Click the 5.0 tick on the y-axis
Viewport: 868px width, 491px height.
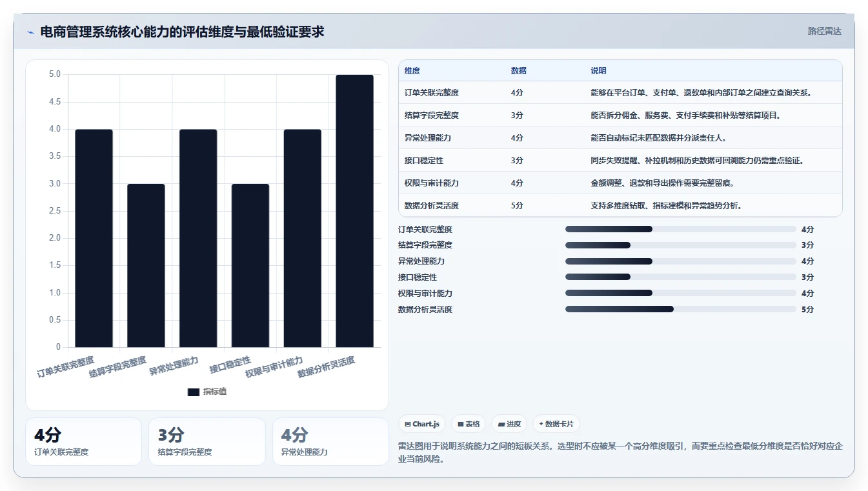click(55, 74)
